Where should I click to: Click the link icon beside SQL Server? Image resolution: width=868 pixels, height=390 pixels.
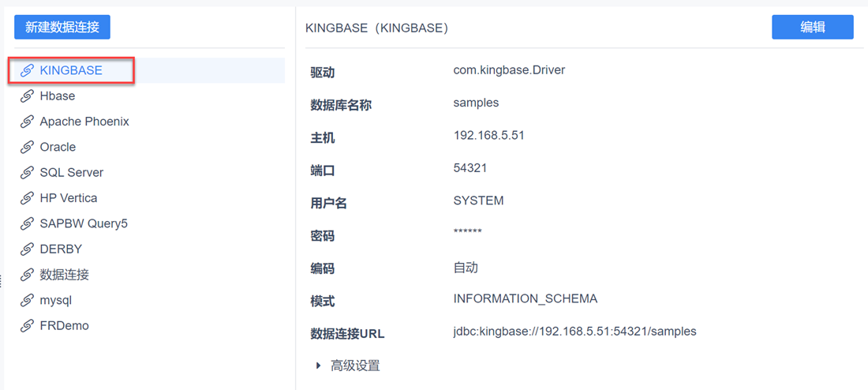click(x=27, y=173)
